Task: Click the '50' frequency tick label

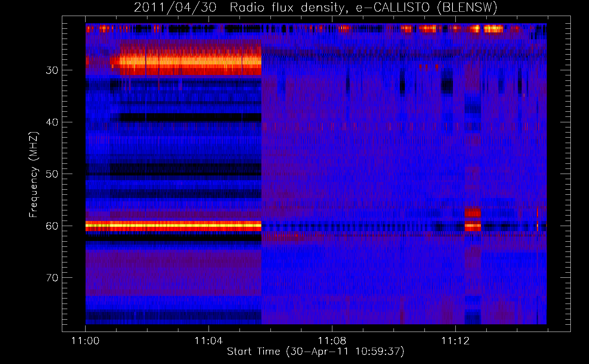Action: [52, 174]
